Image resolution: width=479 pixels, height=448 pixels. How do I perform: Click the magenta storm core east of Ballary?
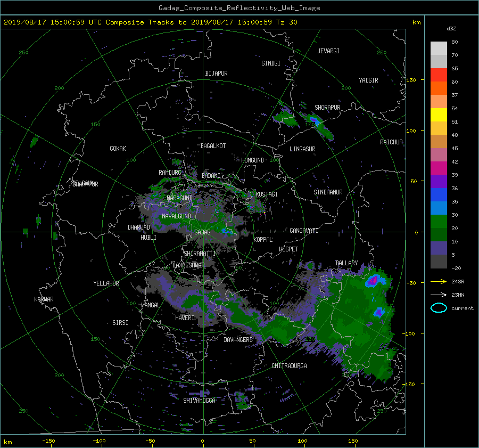pyautogui.click(x=373, y=281)
